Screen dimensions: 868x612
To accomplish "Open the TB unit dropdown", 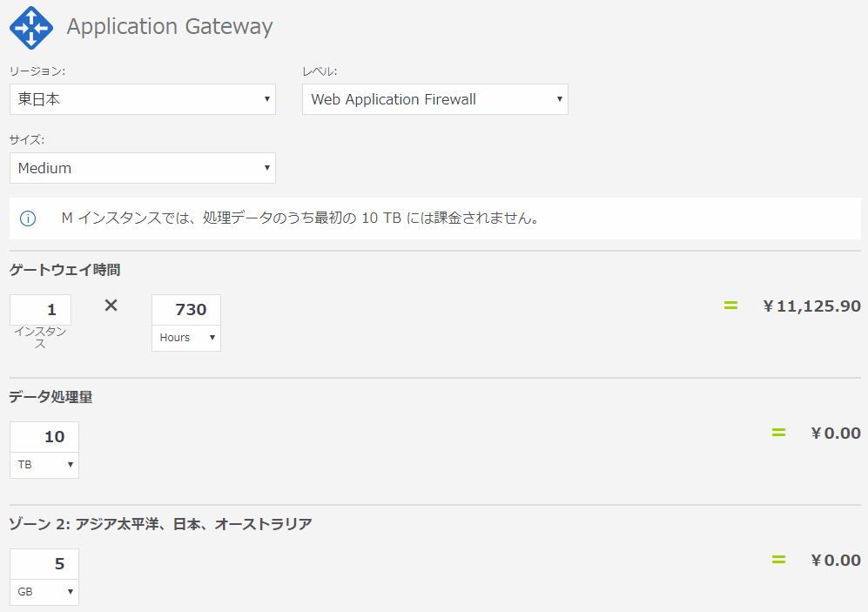I will click(44, 465).
